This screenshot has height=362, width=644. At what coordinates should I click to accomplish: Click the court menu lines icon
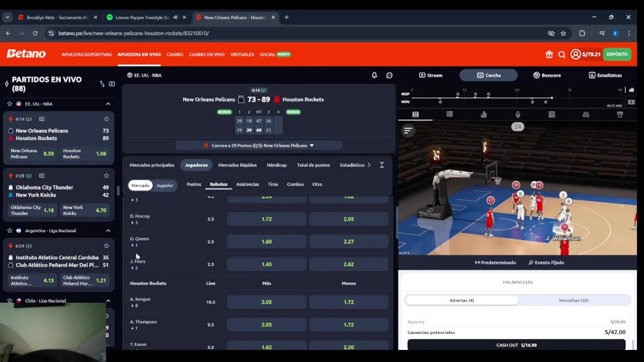pos(408,131)
